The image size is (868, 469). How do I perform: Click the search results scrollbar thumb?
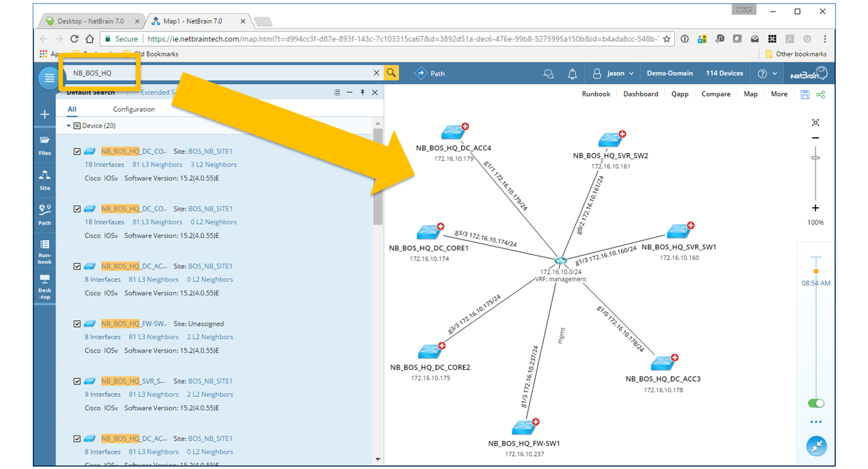click(378, 176)
